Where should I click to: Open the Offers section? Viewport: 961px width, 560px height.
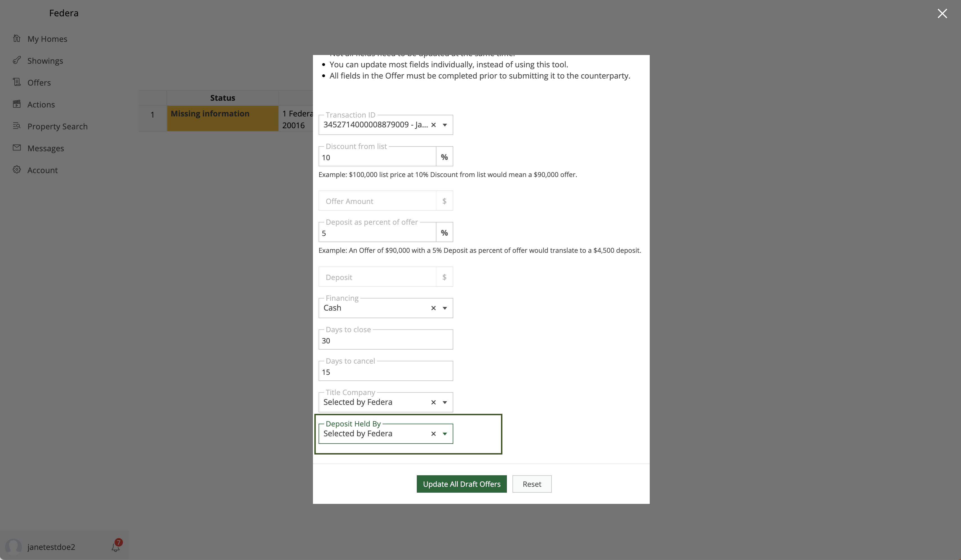coord(39,83)
